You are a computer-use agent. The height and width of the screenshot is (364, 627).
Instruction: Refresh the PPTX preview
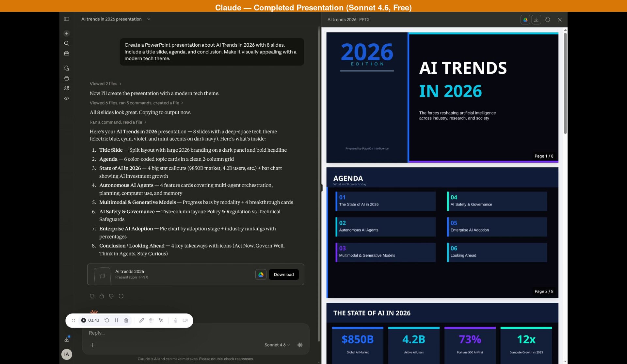tap(547, 20)
